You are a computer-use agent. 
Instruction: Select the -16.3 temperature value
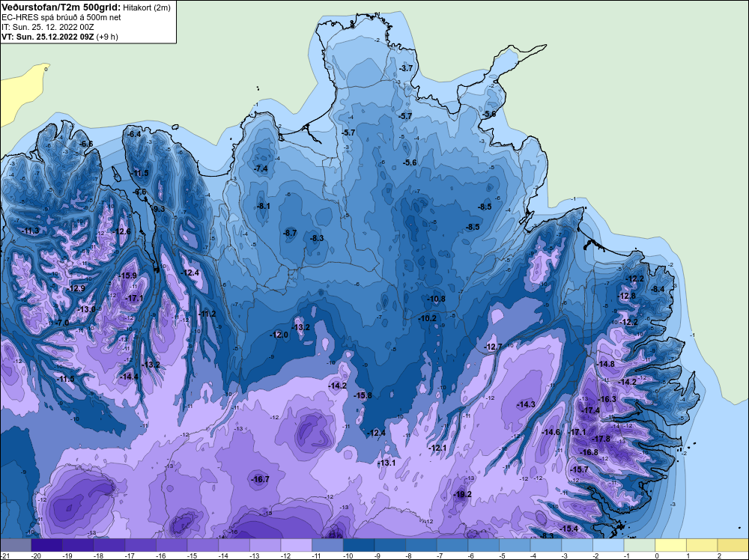(x=607, y=399)
